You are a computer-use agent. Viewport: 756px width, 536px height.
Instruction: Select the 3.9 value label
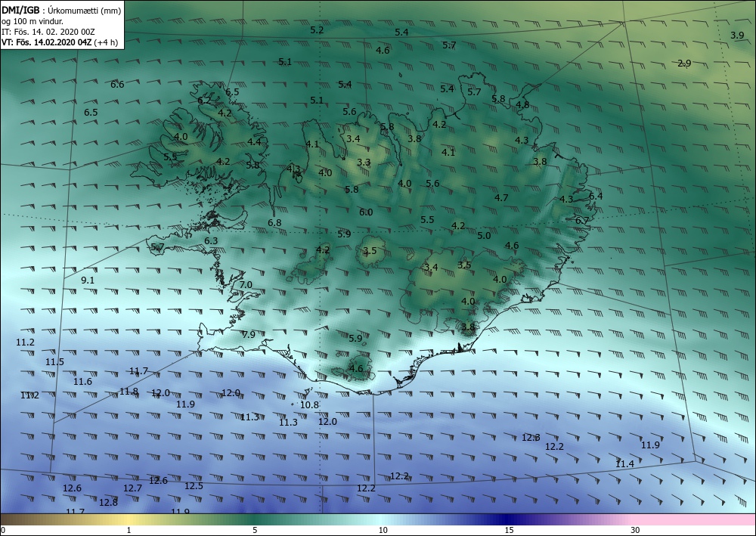coord(736,36)
